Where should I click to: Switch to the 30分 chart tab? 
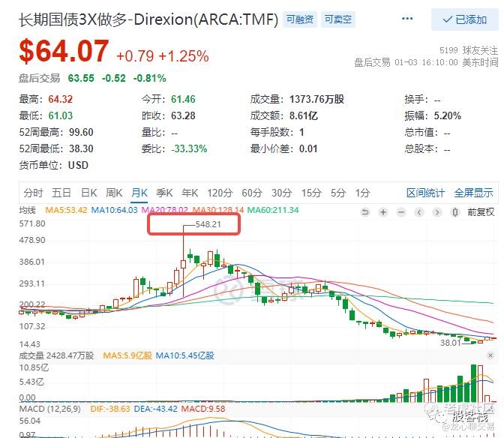click(282, 193)
